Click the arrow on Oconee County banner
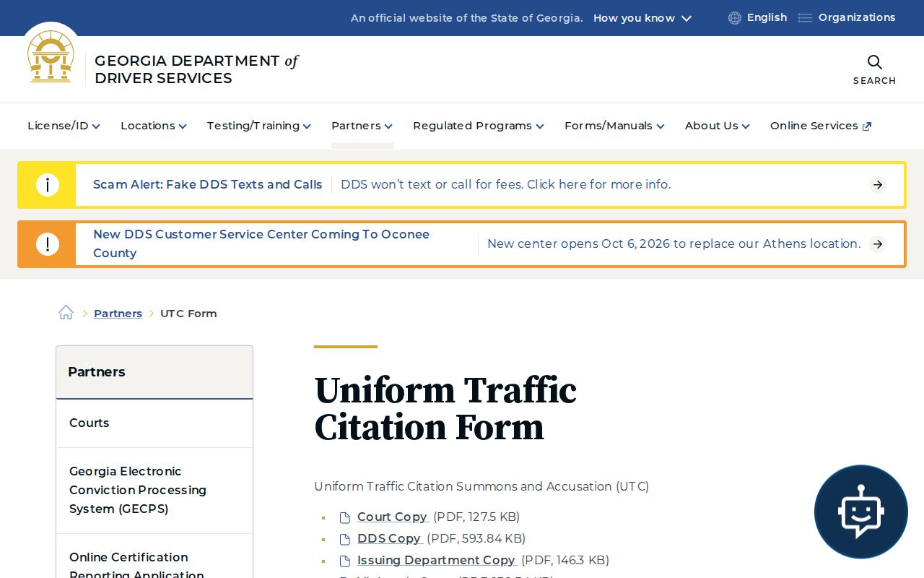The image size is (924, 578). pyautogui.click(x=878, y=244)
